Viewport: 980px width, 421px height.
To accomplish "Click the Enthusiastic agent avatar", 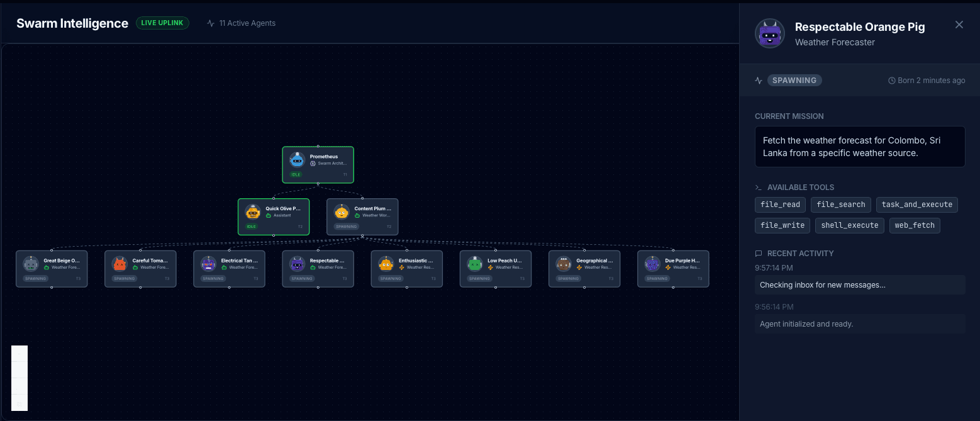I will pos(386,264).
